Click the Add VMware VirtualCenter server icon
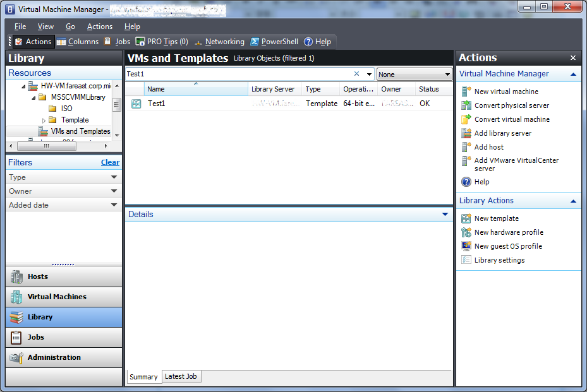The width and height of the screenshot is (587, 392). click(x=466, y=161)
